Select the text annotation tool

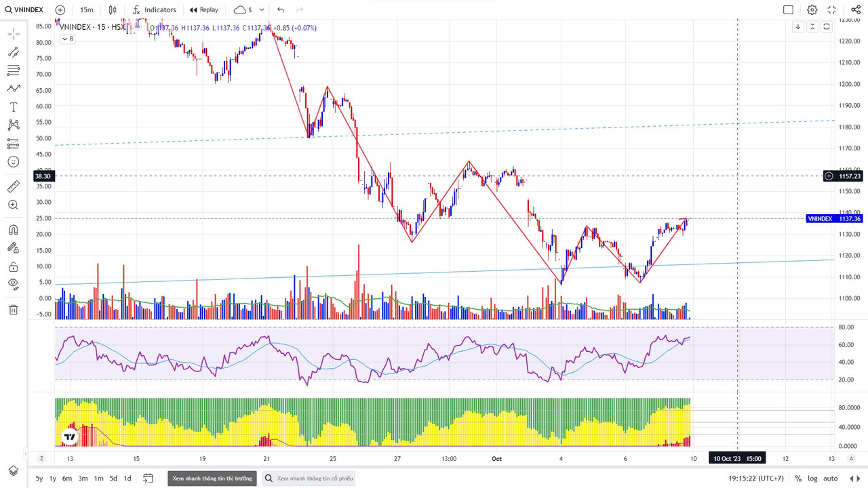[14, 107]
